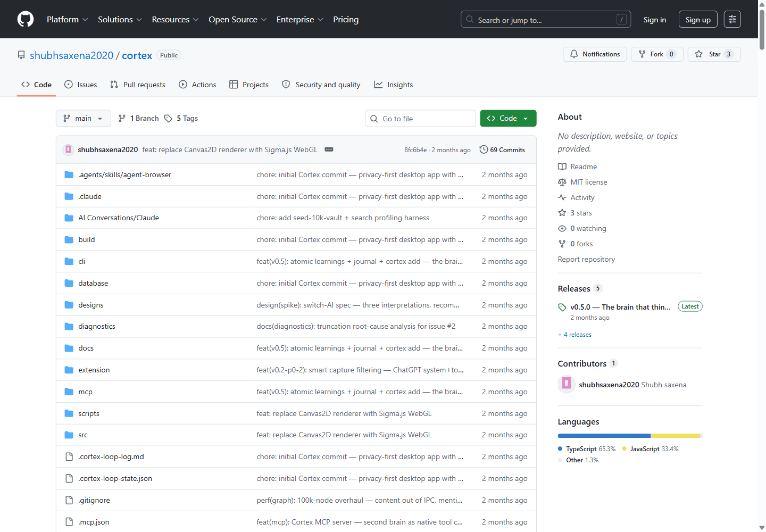Viewport: 766px width, 532px height.
Task: Open the extension folder
Action: pos(94,370)
